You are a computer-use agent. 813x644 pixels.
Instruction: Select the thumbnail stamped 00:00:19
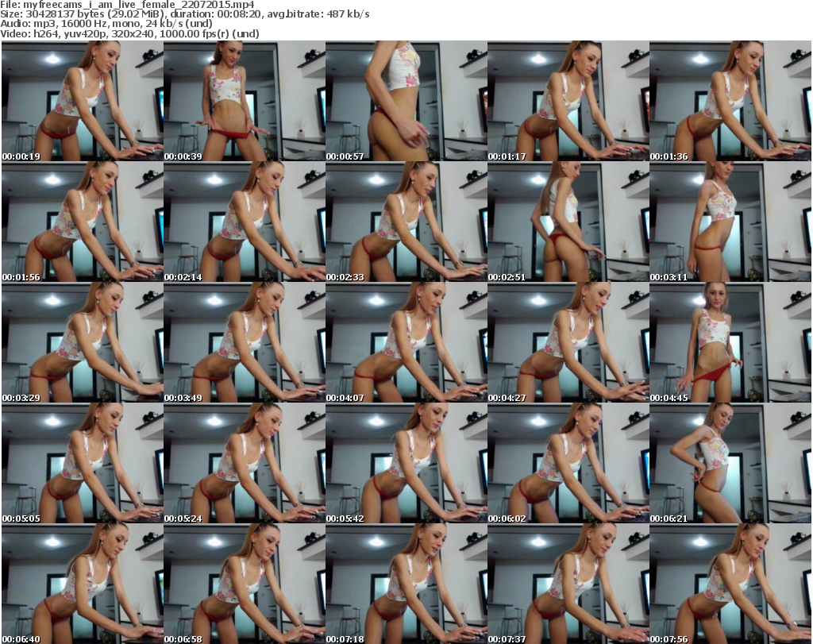coord(83,101)
